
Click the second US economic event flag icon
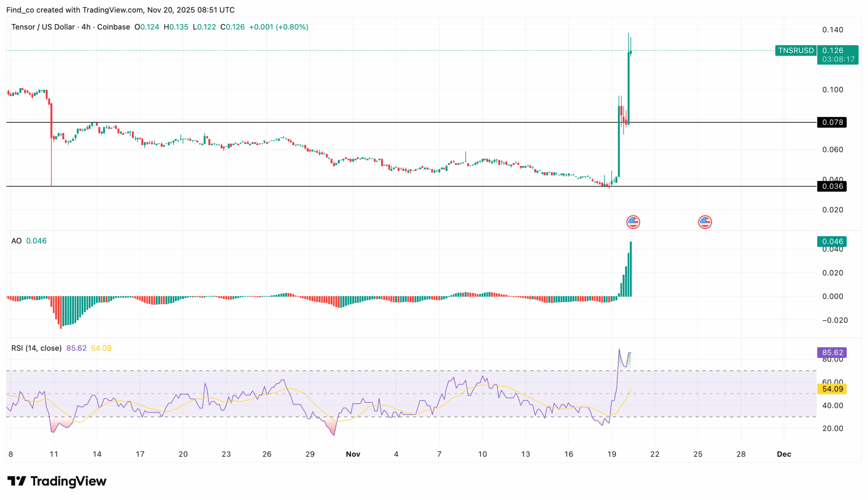point(704,222)
